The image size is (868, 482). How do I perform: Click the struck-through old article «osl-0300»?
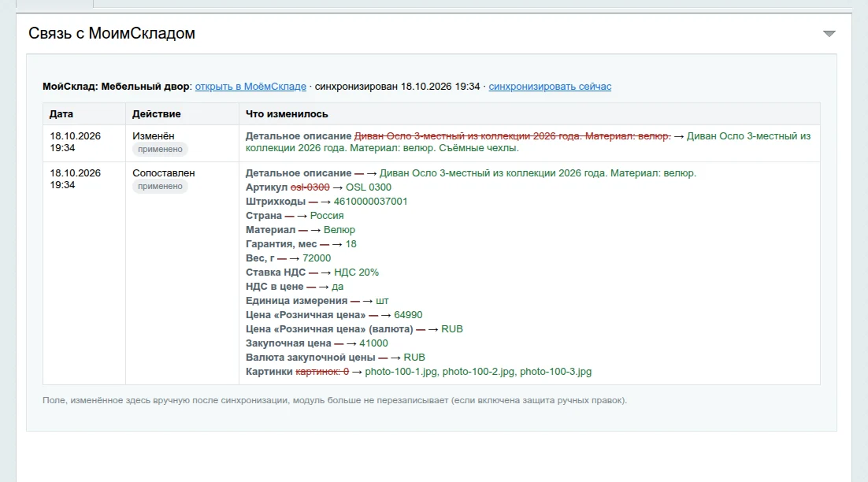[310, 187]
